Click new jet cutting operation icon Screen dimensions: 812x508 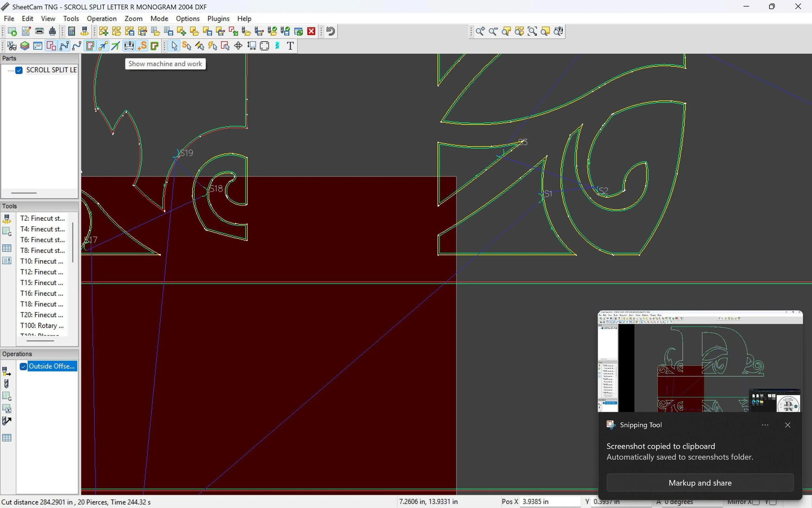(7, 371)
